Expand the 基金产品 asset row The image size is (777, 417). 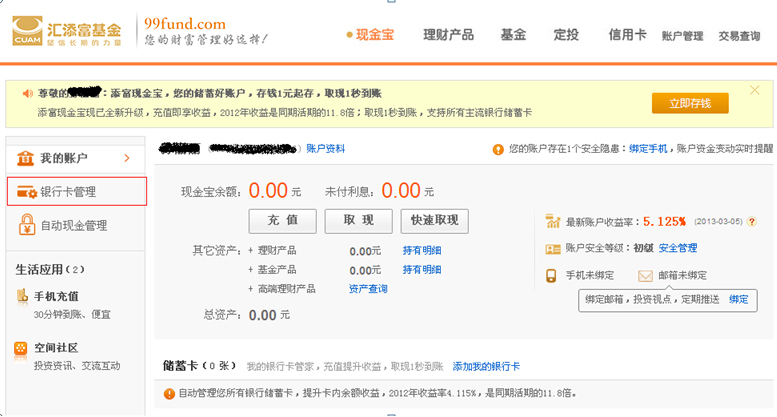click(250, 270)
